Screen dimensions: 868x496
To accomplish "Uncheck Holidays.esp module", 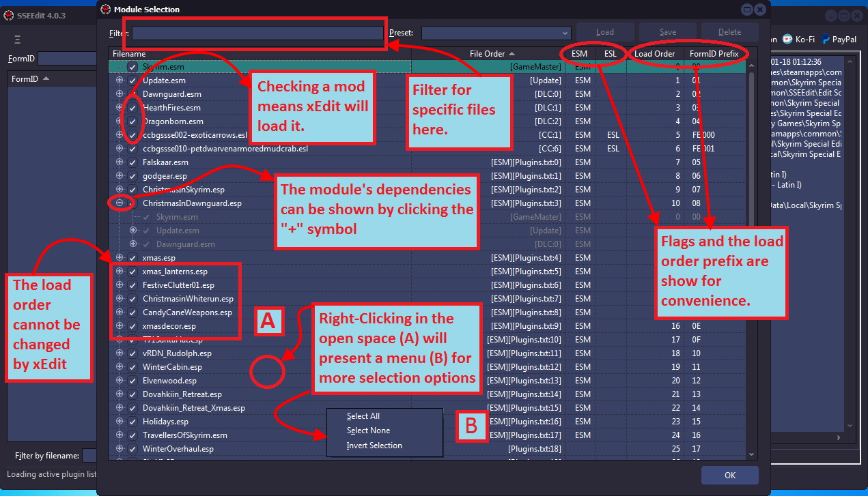I will [x=132, y=422].
